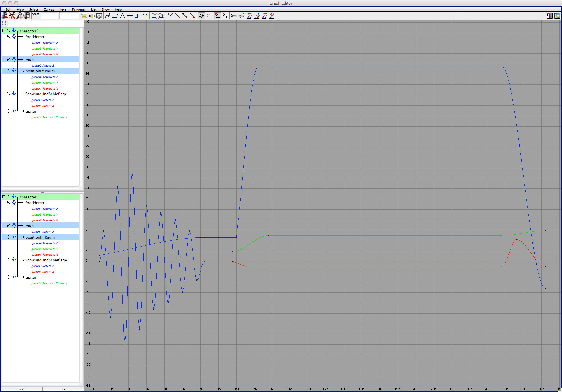Collapse SchwungUndSchieflage in bottom outliner
562x392 pixels.
[8, 260]
